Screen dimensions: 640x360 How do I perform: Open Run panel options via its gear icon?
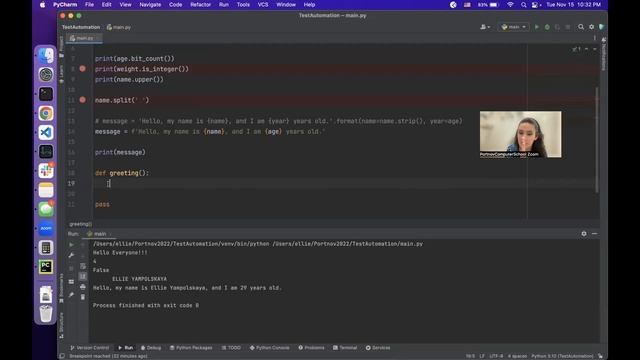[x=584, y=233]
